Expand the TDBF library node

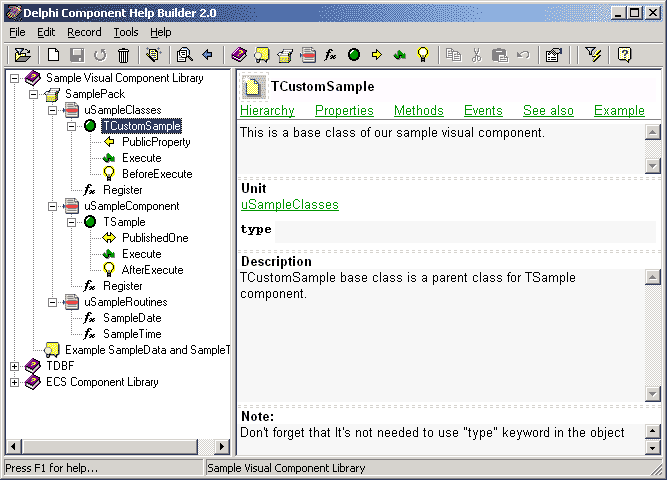(x=14, y=366)
